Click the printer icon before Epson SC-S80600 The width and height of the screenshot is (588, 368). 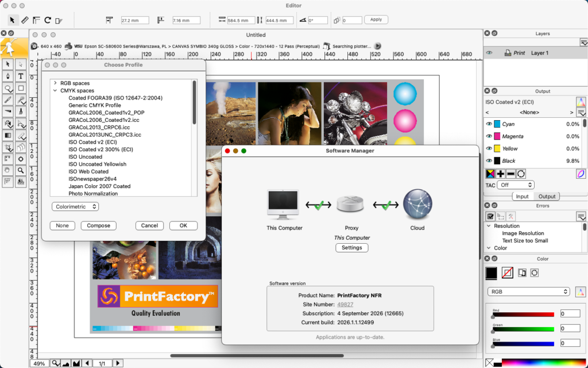pos(68,46)
